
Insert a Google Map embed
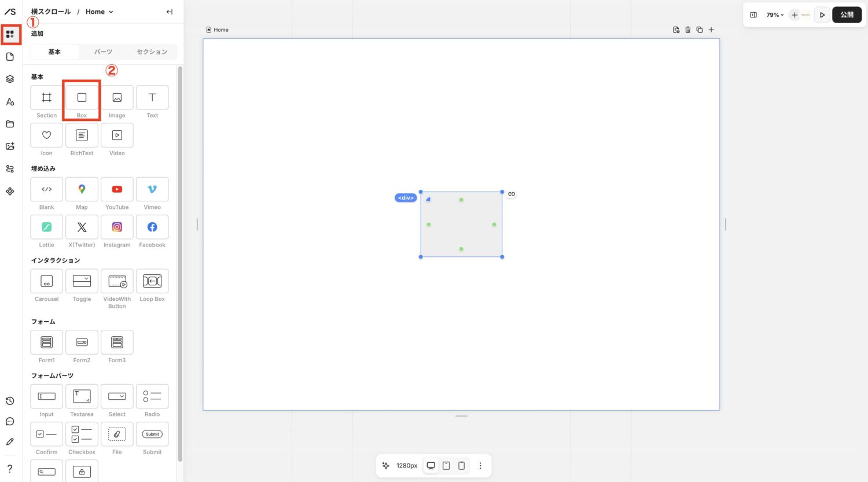(x=82, y=190)
